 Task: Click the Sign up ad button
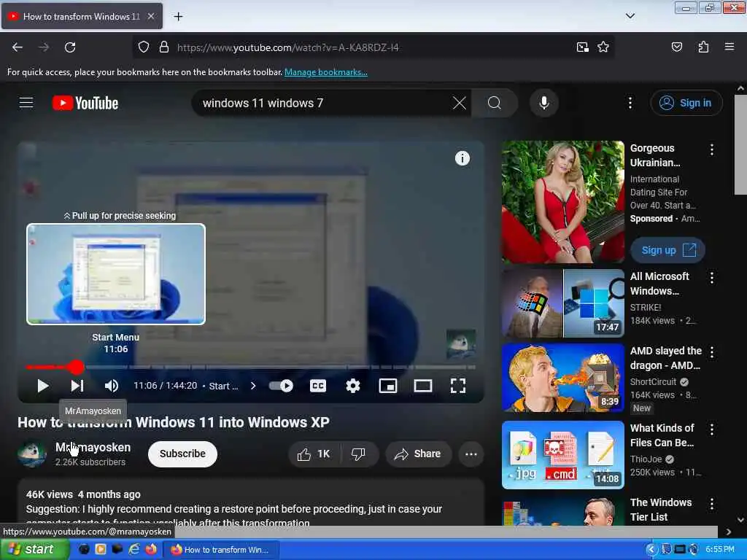click(667, 251)
